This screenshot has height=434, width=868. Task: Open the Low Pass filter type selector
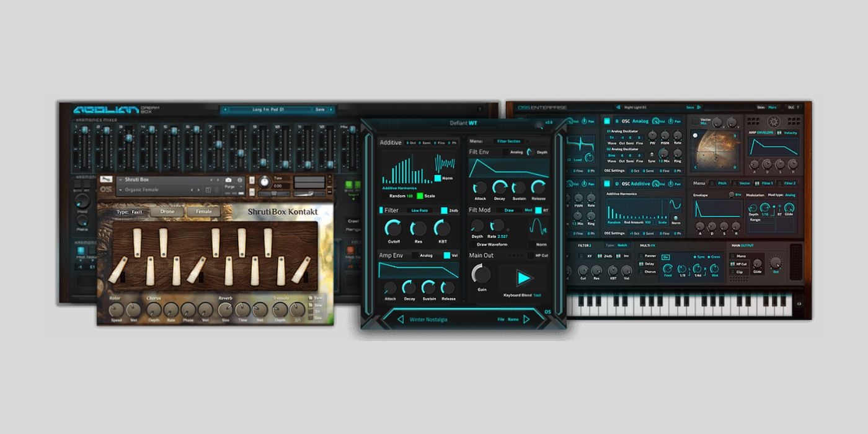(x=420, y=210)
